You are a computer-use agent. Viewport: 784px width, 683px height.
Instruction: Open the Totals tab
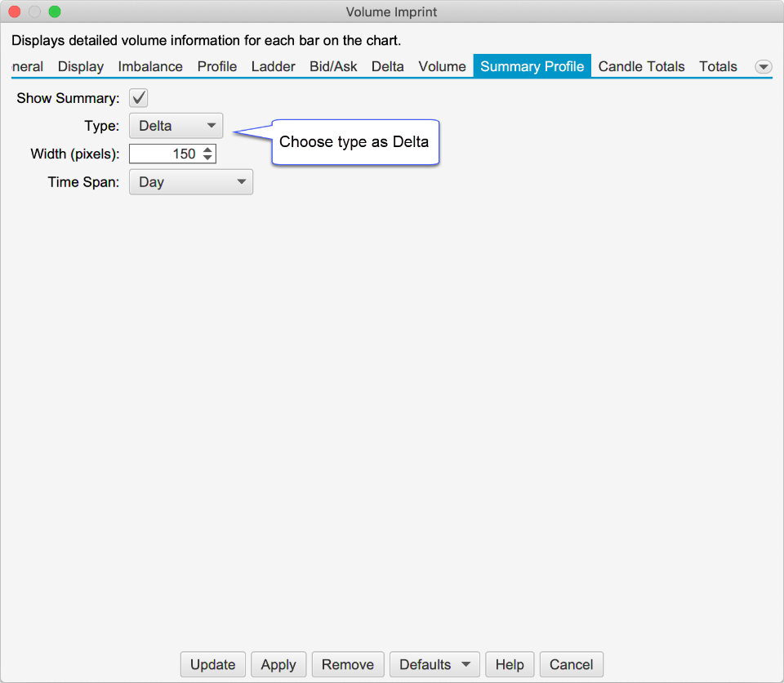(x=718, y=67)
